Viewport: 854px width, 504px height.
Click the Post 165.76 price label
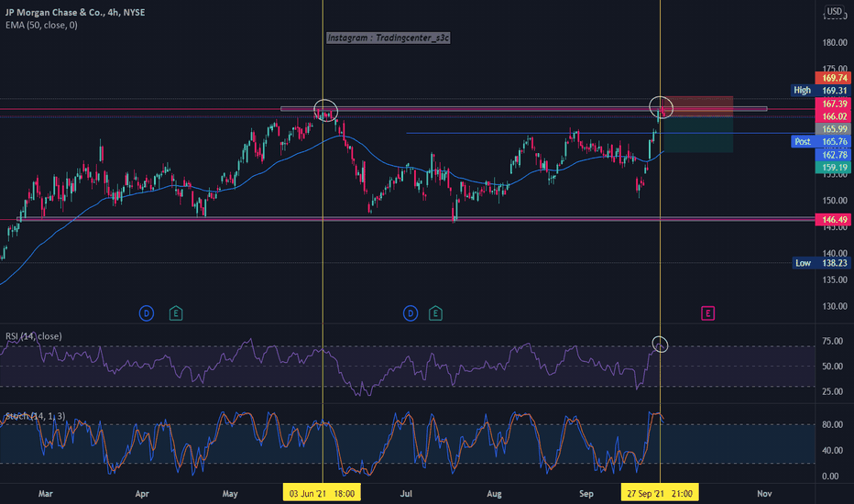(x=821, y=142)
